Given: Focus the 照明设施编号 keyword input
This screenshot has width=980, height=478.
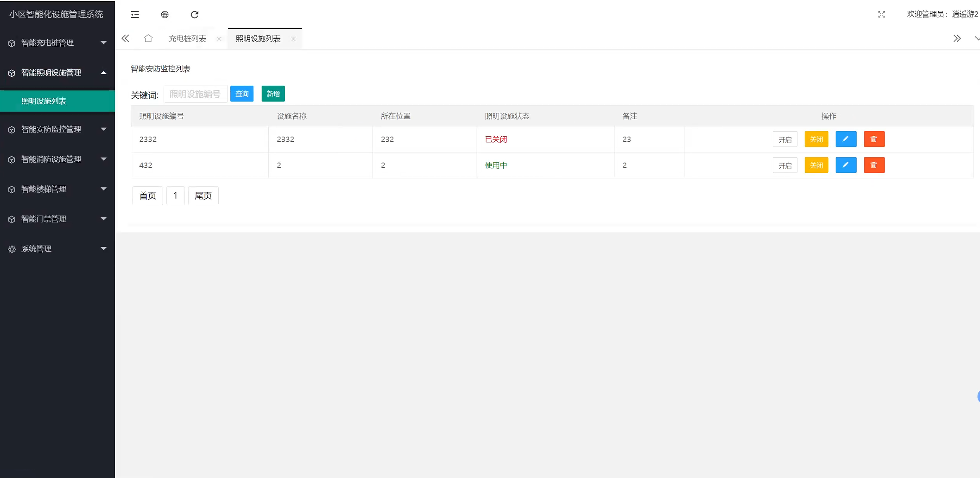Looking at the screenshot, I should 195,94.
